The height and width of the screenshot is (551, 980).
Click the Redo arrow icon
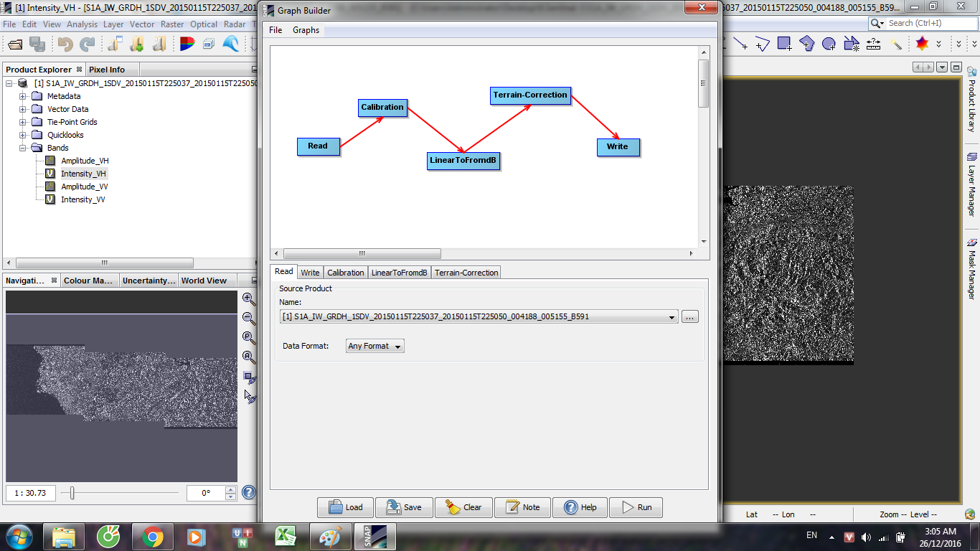88,44
